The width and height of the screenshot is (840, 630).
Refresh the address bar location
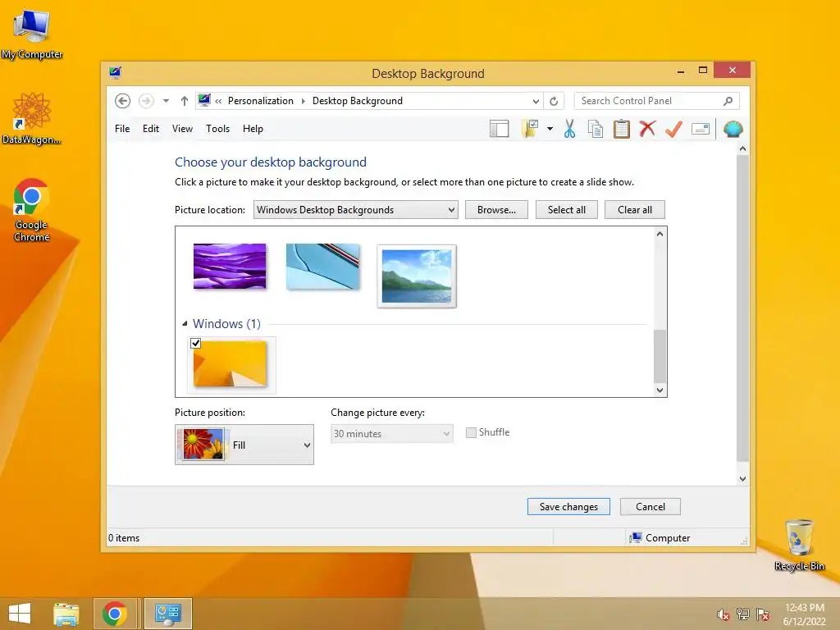(x=554, y=101)
